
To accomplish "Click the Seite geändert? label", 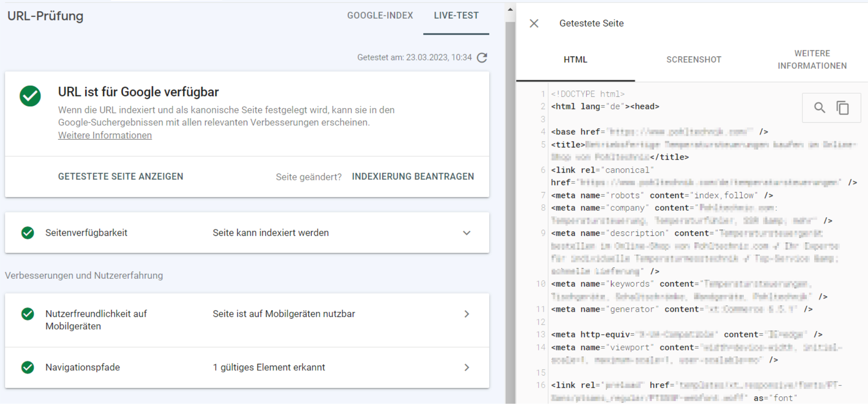I will [x=309, y=177].
